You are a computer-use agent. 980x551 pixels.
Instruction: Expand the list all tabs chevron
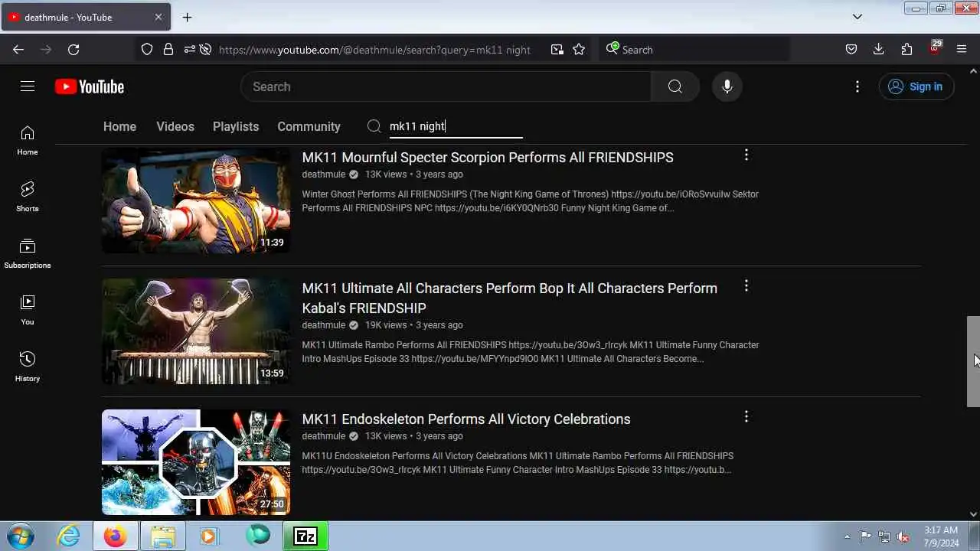pos(857,17)
